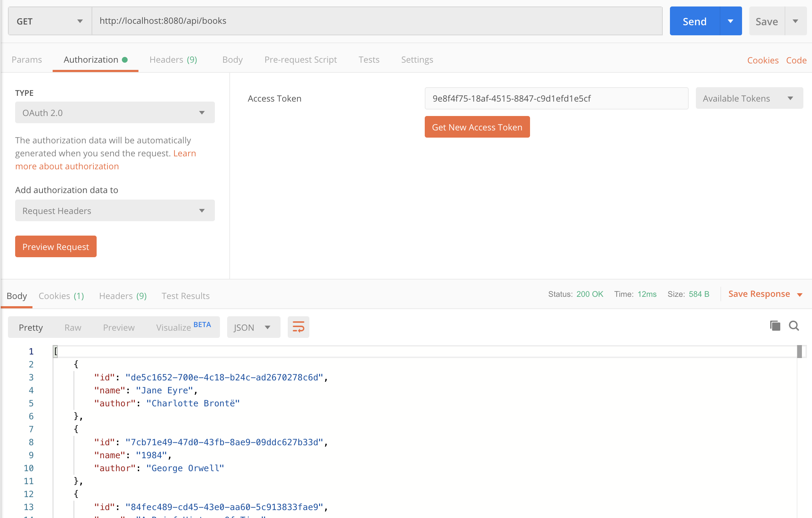Expand the Send button arrow menu

pos(731,21)
